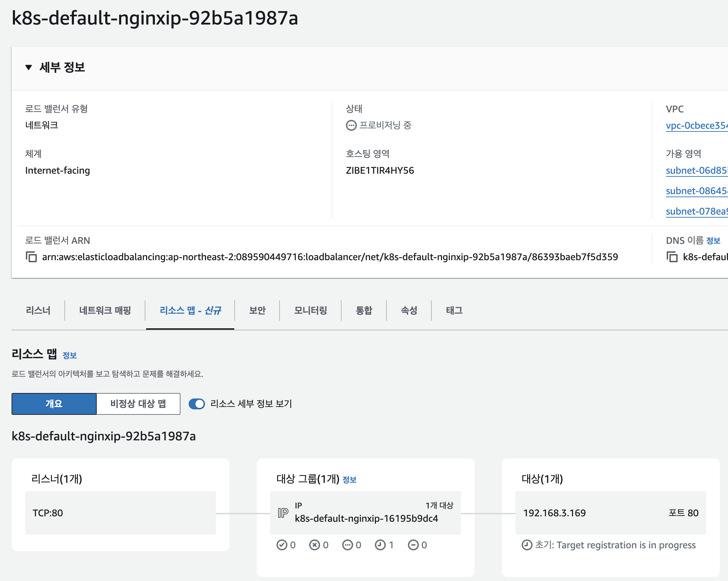This screenshot has height=581, width=728.
Task: Click the healthy targets checkmark count icon
Action: pyautogui.click(x=282, y=545)
